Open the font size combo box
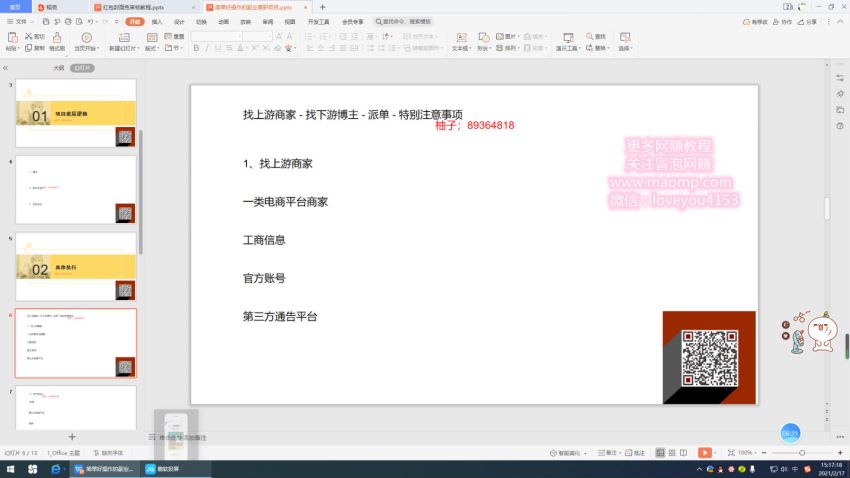Image resolution: width=850 pixels, height=478 pixels. (x=257, y=36)
